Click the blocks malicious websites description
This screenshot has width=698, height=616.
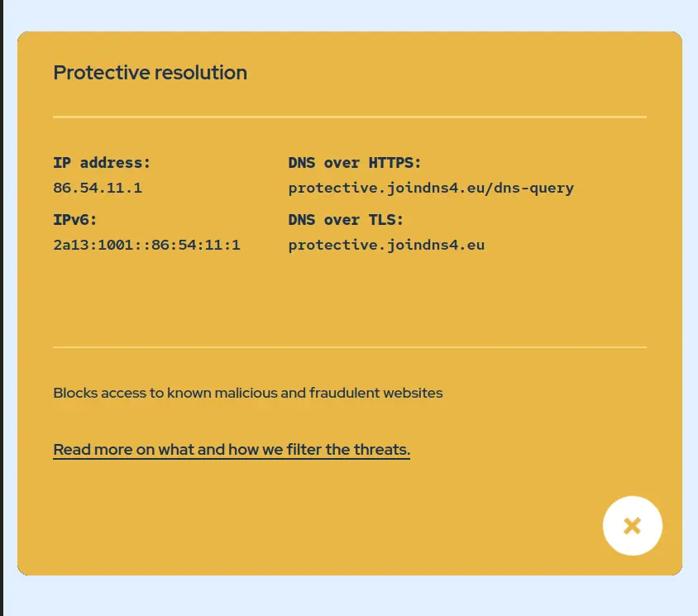click(x=248, y=393)
